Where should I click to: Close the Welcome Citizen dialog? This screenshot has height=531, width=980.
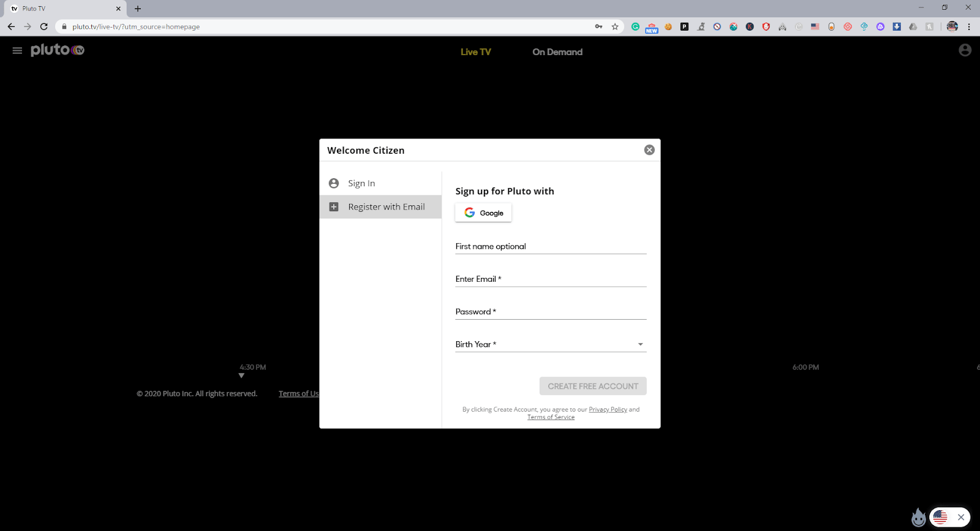[x=649, y=150]
